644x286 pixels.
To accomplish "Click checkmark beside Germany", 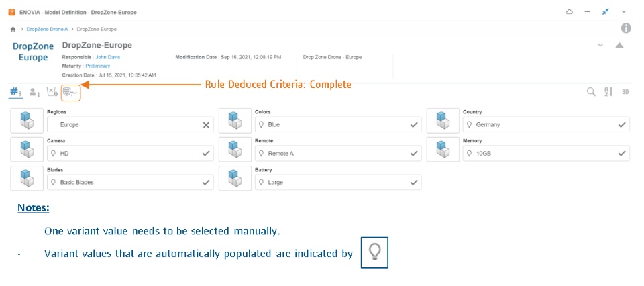I will [623, 124].
